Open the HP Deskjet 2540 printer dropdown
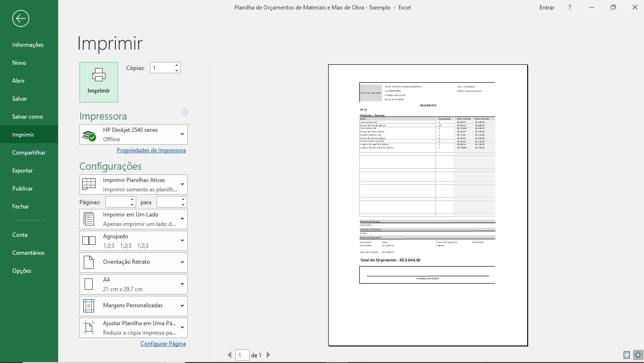The image size is (644, 363). coord(134,135)
